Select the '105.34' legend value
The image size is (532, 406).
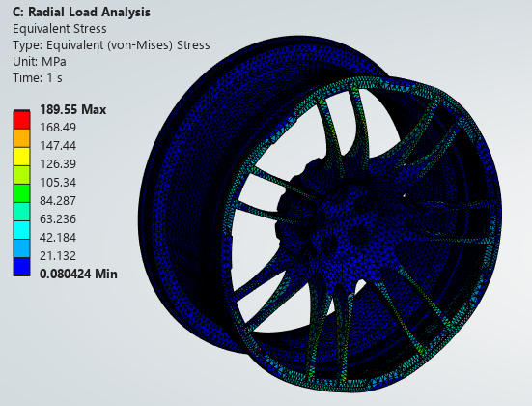(x=58, y=183)
